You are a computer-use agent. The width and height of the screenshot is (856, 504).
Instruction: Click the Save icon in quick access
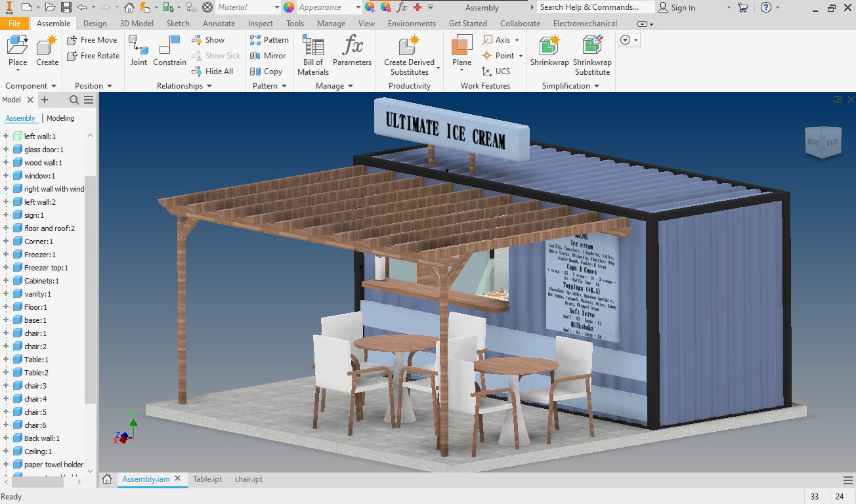[66, 7]
